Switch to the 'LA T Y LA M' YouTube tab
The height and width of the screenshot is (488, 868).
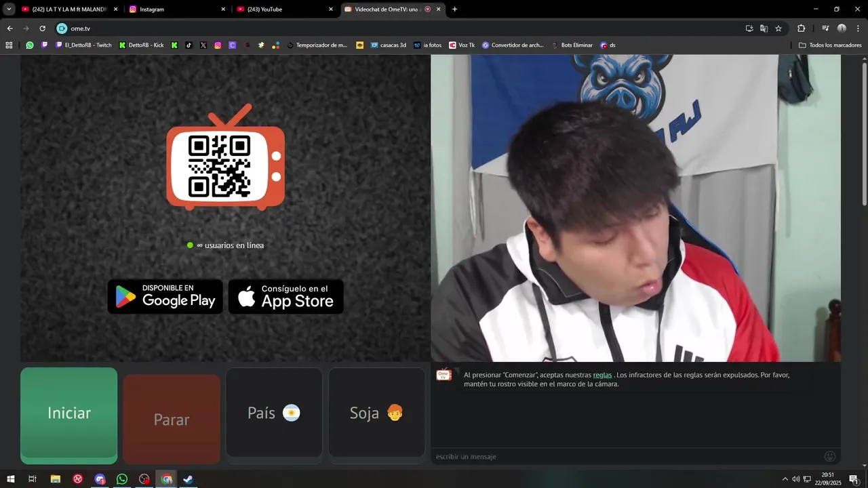[70, 9]
